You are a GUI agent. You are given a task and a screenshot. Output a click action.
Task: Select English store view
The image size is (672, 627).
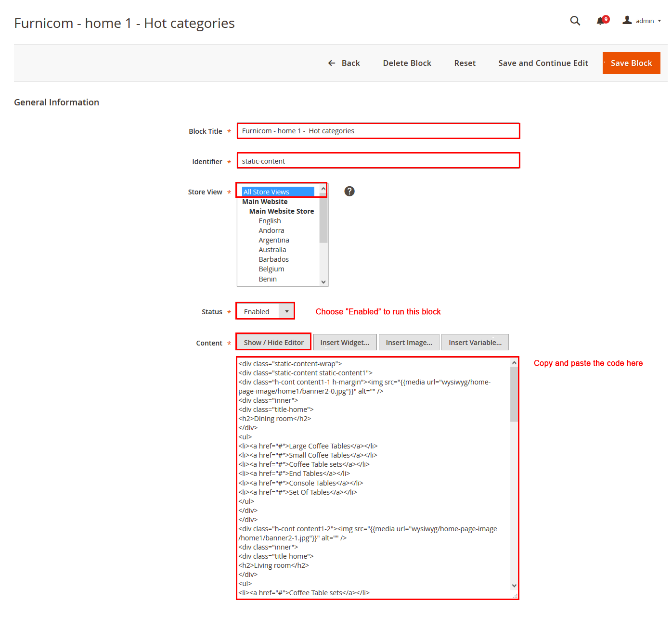coord(270,221)
